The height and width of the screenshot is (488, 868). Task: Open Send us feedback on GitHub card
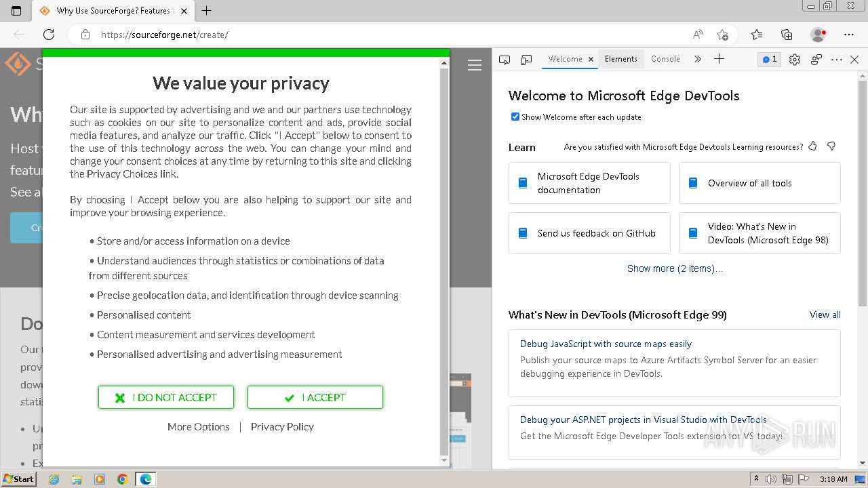[589, 233]
